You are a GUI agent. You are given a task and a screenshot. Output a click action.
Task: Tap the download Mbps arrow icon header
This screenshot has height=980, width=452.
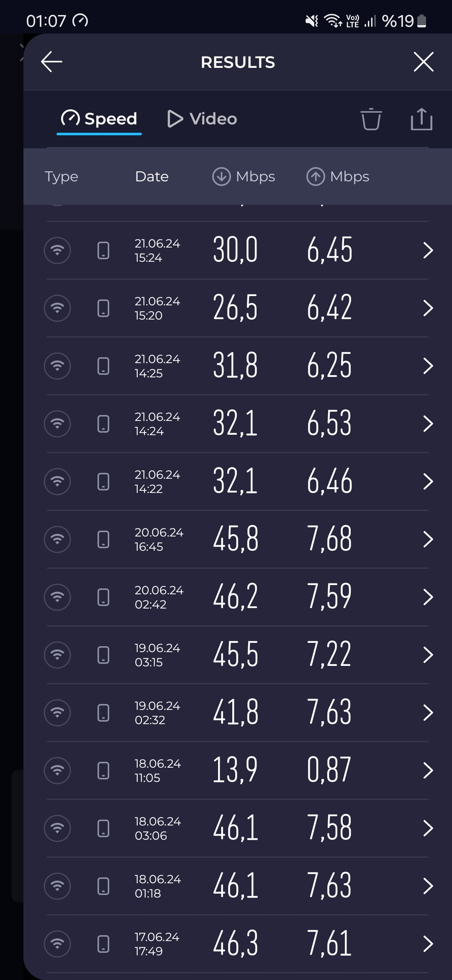[221, 176]
